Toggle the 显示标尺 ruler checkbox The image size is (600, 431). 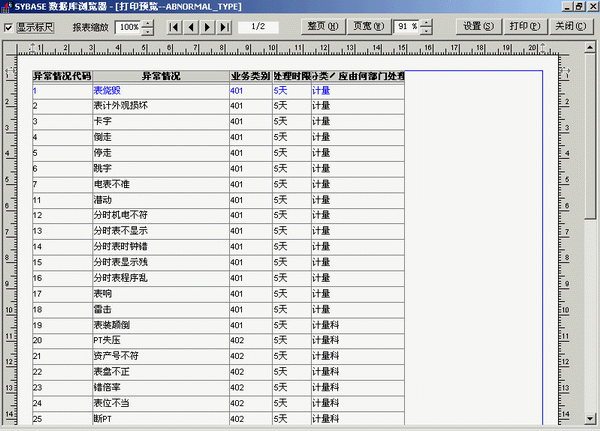[10, 27]
